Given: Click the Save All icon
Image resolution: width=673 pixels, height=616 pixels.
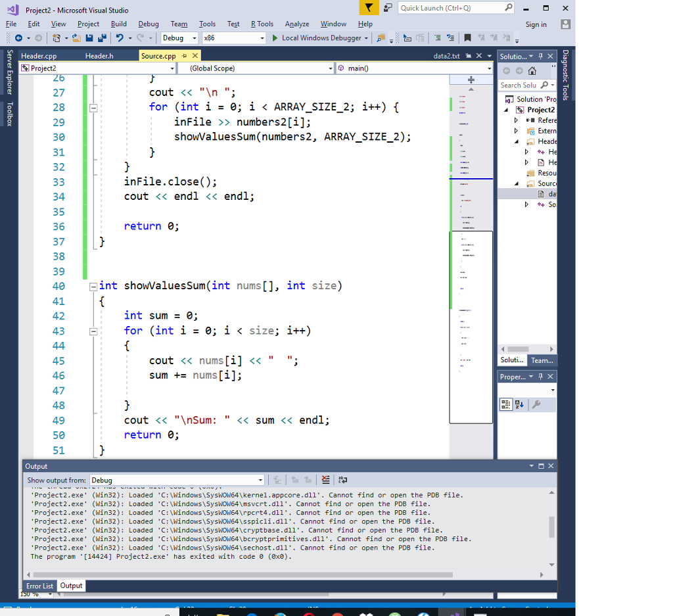Looking at the screenshot, I should pos(103,37).
